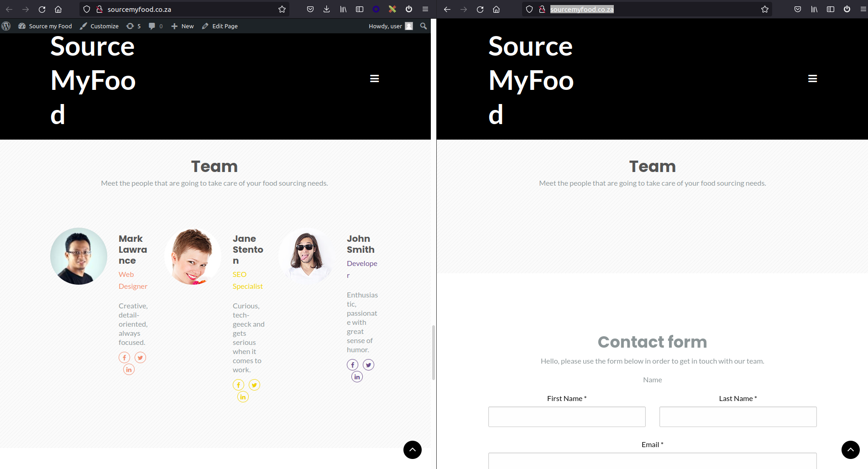Toggle sidebar view icon in left browser

(x=360, y=9)
